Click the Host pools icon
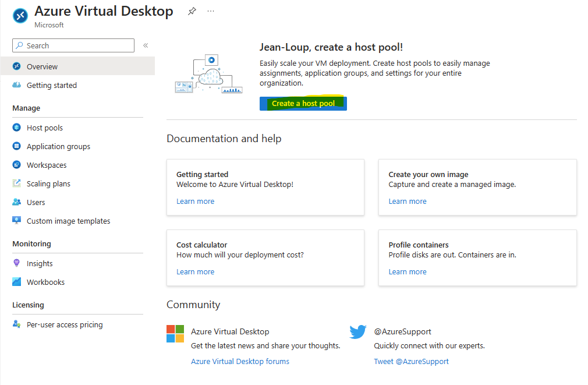The height and width of the screenshot is (385, 588). (x=16, y=128)
